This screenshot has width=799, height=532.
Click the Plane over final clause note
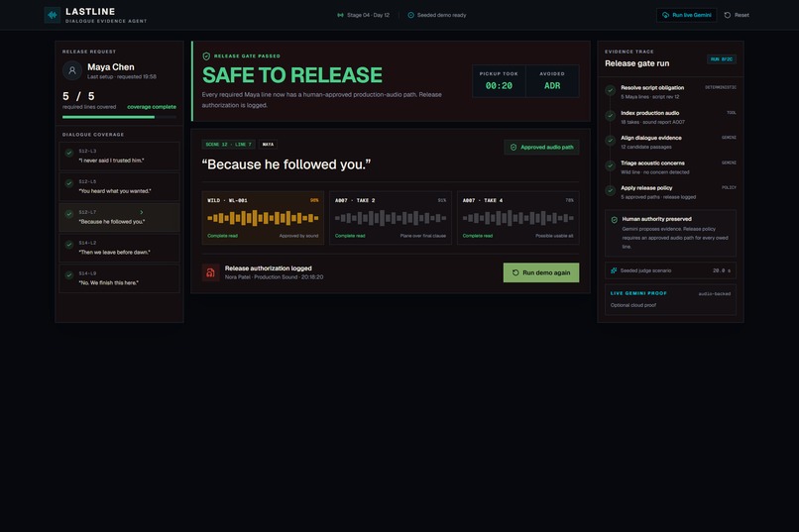[423, 236]
